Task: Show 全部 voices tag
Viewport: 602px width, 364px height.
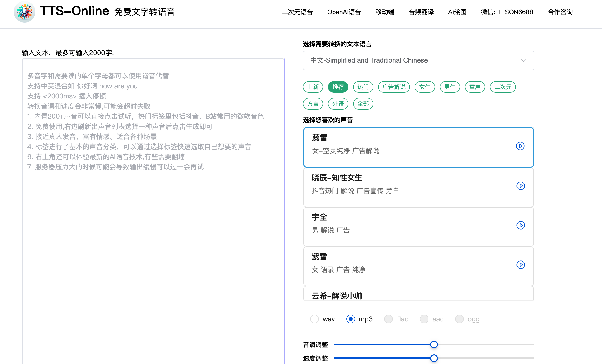Action: (363, 104)
